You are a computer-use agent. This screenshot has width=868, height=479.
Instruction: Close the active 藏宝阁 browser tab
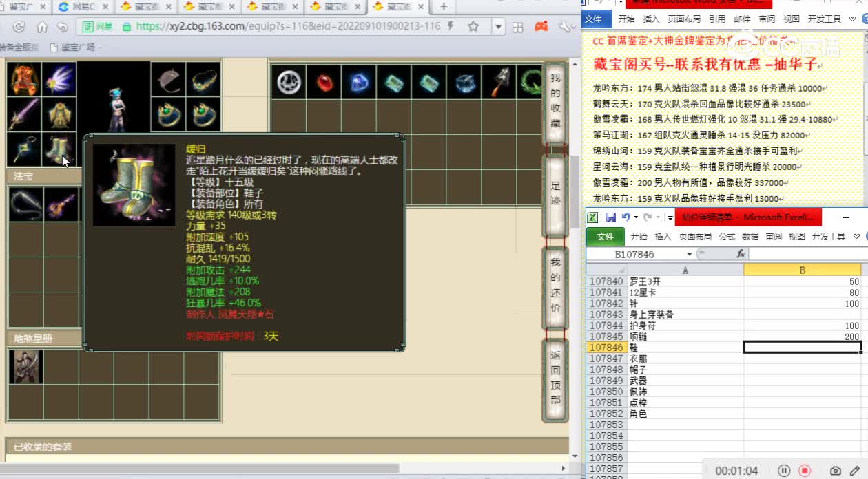422,7
